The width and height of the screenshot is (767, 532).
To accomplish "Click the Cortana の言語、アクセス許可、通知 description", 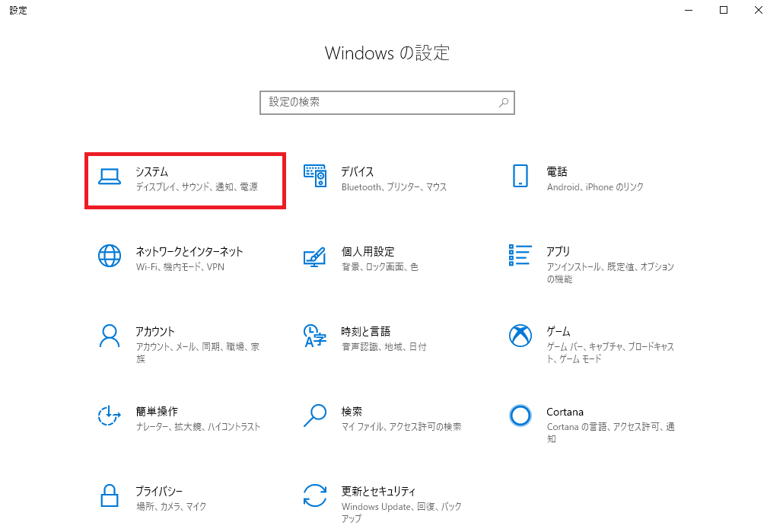I will [x=611, y=432].
